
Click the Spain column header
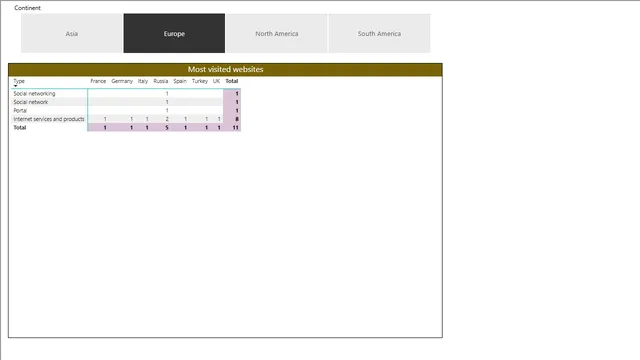click(180, 81)
